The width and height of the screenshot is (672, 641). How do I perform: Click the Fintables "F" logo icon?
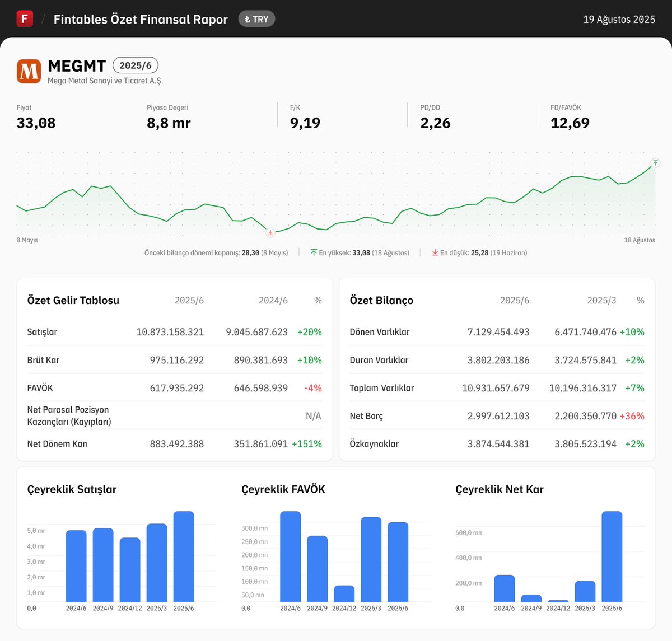pyautogui.click(x=25, y=18)
